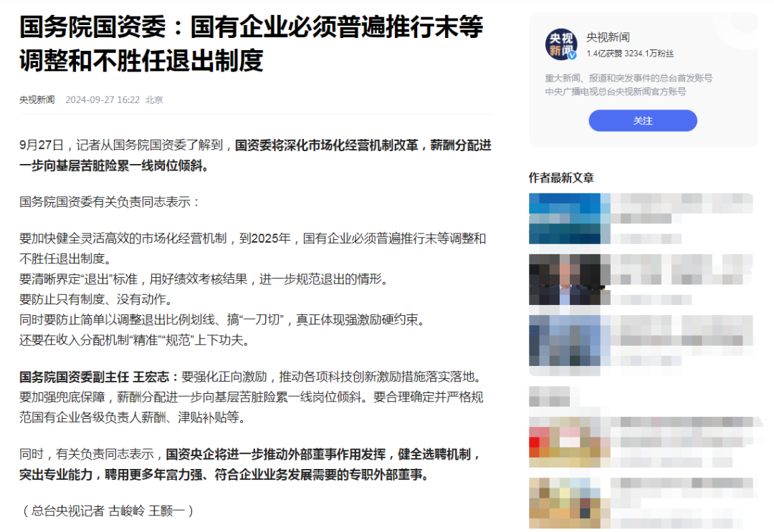774x532 pixels.
Task: Click the 作者最新文章 section heading
Action: (561, 178)
